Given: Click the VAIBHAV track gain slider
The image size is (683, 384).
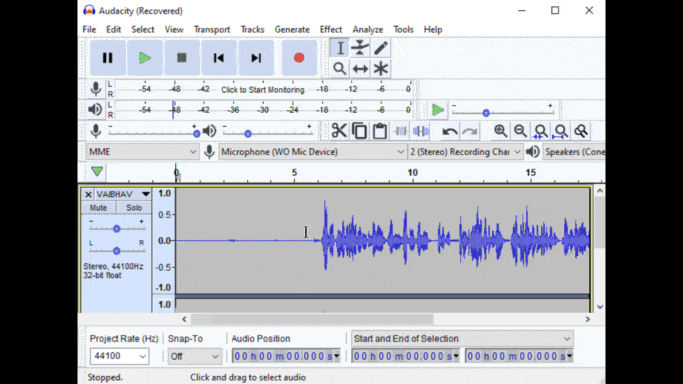Looking at the screenshot, I should [x=116, y=229].
